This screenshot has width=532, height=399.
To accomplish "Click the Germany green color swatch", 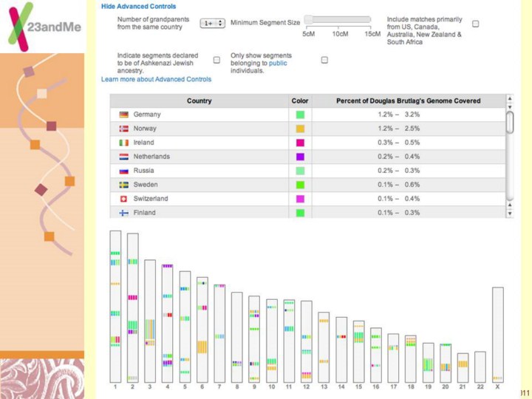I will [300, 115].
